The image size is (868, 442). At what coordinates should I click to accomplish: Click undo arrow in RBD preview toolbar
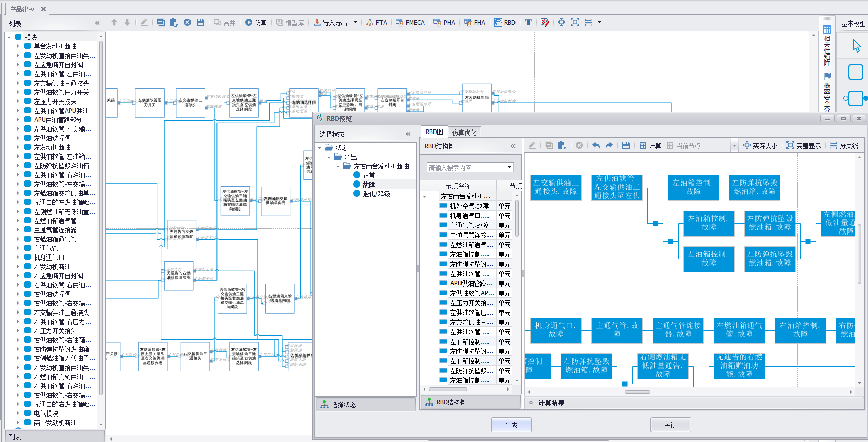pos(596,145)
